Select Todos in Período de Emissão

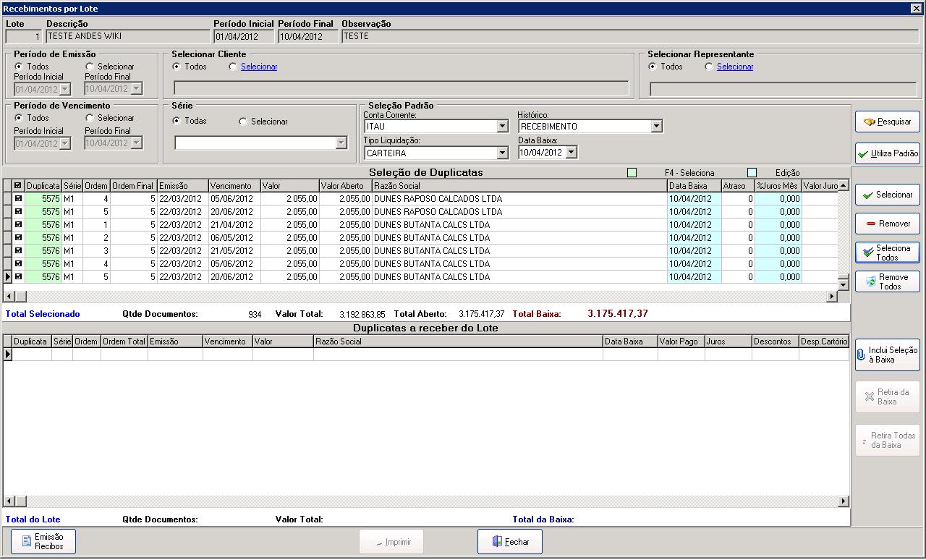tap(19, 67)
